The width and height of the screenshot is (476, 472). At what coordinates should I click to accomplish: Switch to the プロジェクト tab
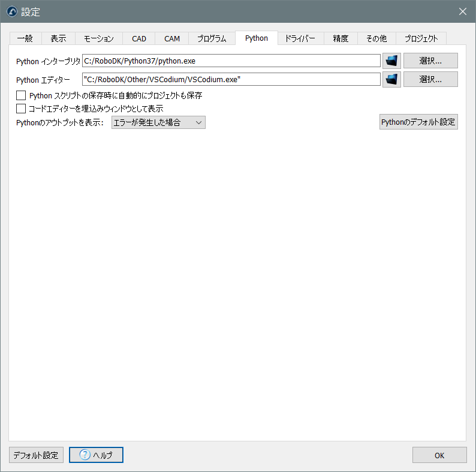pos(421,38)
